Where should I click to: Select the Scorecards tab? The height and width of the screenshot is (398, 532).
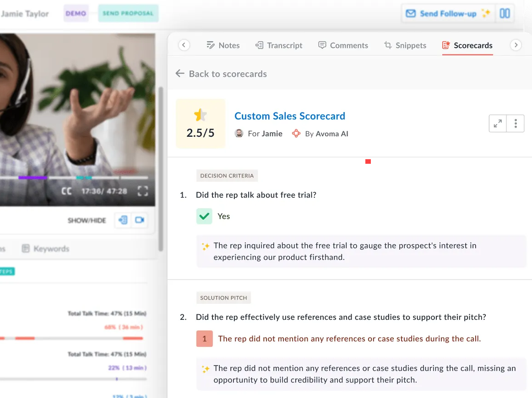point(467,45)
